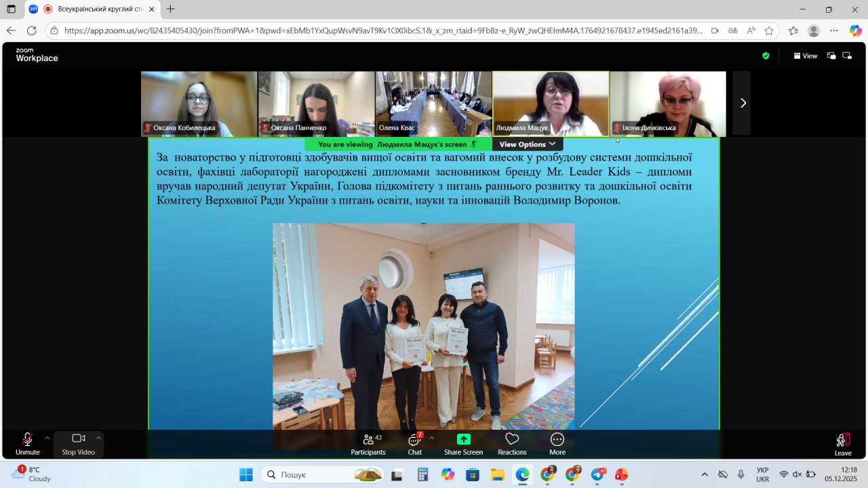Open the View Options dropdown
The image size is (868, 488).
(x=527, y=144)
